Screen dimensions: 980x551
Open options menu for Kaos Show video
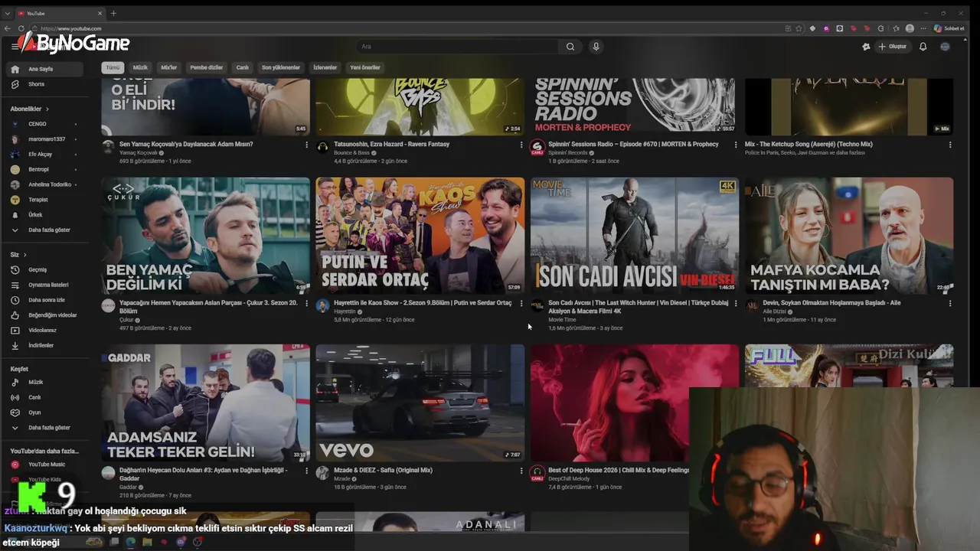click(521, 303)
